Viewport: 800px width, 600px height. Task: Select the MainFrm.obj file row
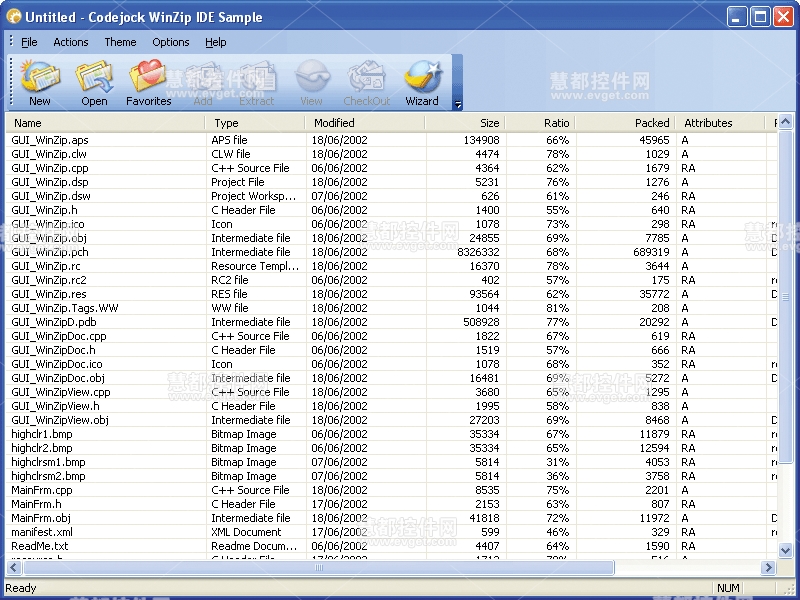392,518
